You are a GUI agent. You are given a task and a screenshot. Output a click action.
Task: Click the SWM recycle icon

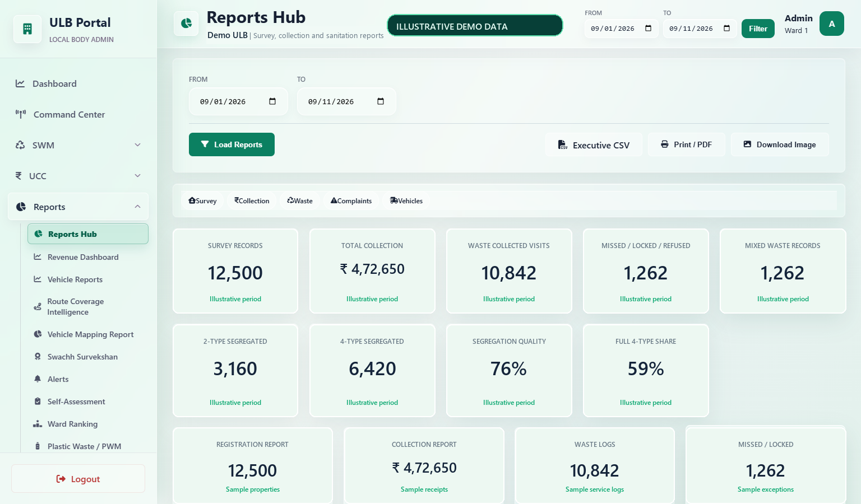pyautogui.click(x=20, y=145)
